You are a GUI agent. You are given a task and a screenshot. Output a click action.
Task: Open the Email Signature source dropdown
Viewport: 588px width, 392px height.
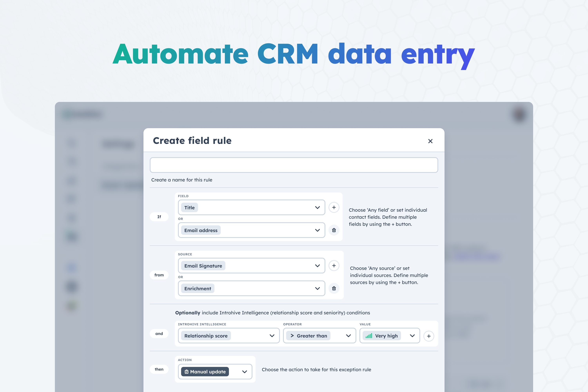317,266
